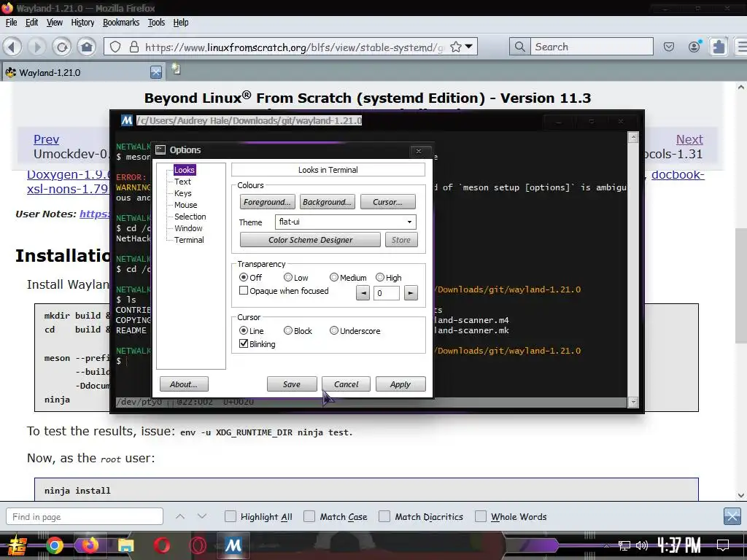Click the transparency value field
Image resolution: width=747 pixels, height=560 pixels.
click(387, 293)
